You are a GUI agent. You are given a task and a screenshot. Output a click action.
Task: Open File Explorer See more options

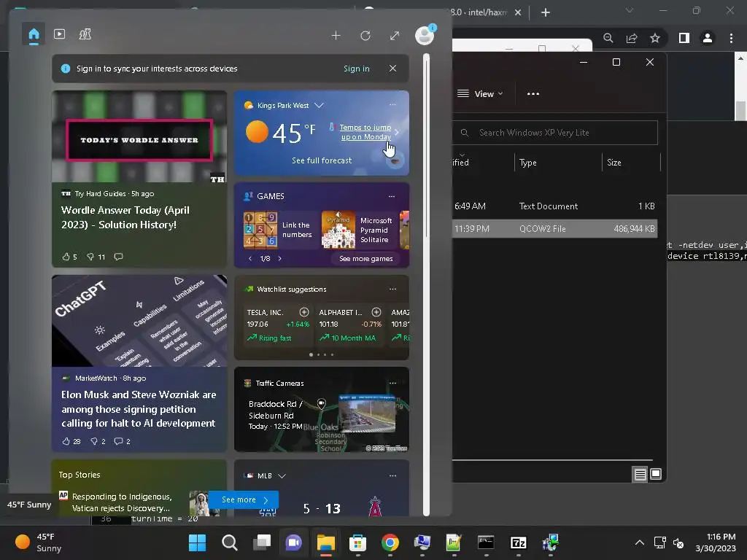coord(533,94)
